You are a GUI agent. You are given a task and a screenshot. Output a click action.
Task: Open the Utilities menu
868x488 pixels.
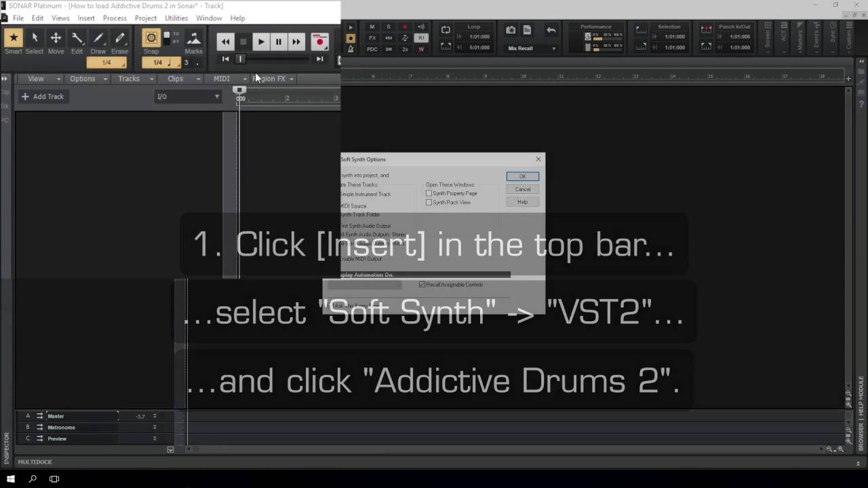176,18
